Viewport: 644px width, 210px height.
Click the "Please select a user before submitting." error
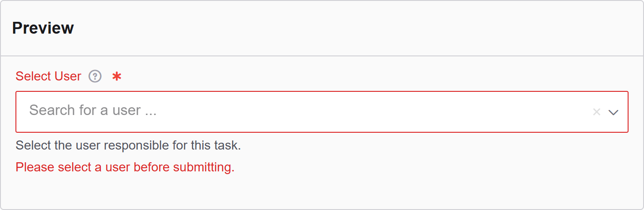click(125, 167)
